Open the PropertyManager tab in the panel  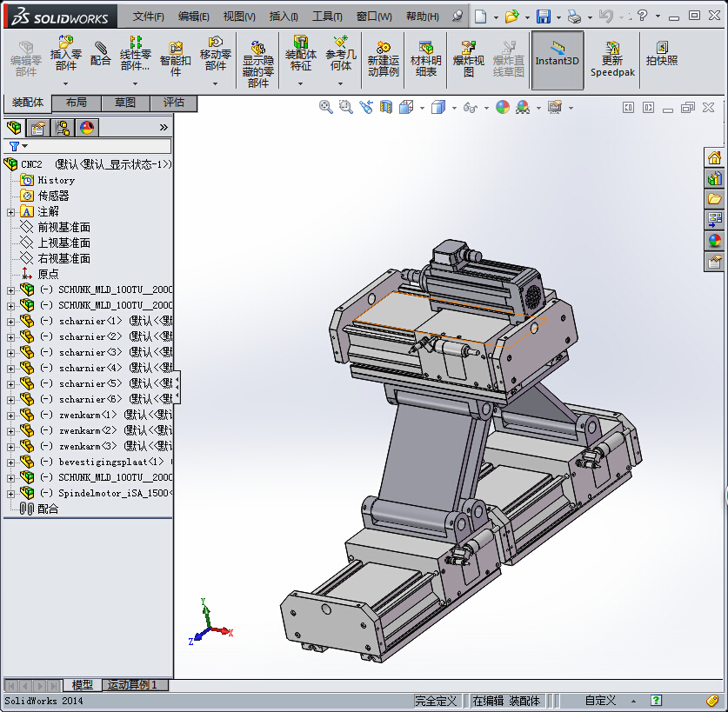pyautogui.click(x=37, y=128)
